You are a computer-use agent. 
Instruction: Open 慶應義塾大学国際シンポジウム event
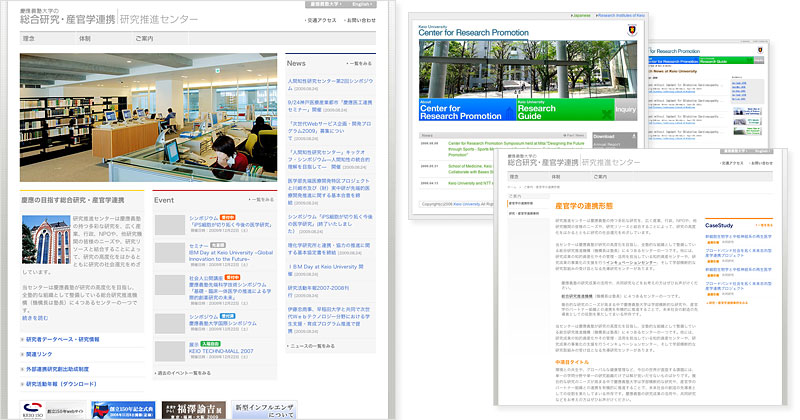click(x=222, y=324)
